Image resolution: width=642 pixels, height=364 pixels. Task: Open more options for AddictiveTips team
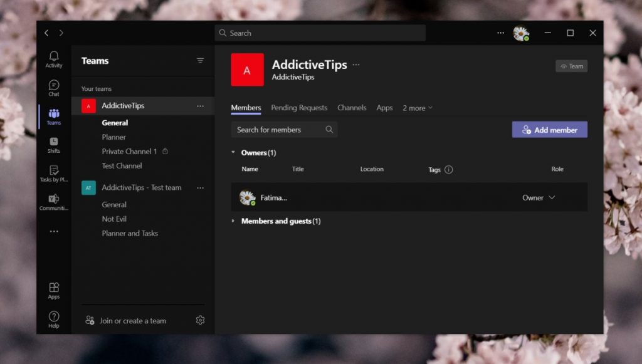pyautogui.click(x=200, y=106)
